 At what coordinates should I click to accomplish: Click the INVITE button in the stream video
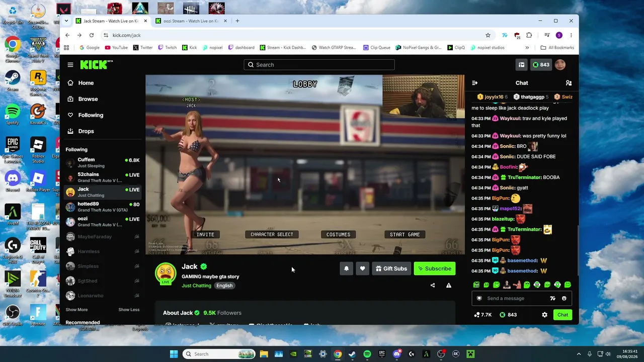(x=205, y=234)
